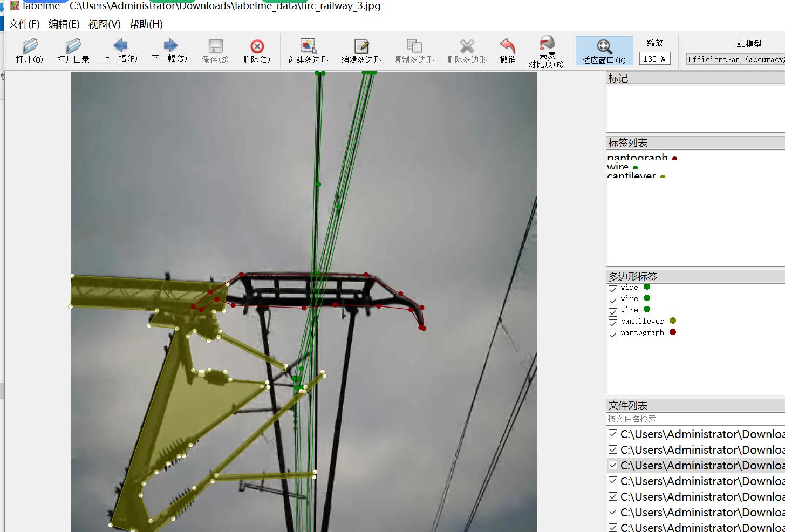Click the Fit Window zoom button
The image size is (785, 532).
pos(604,51)
